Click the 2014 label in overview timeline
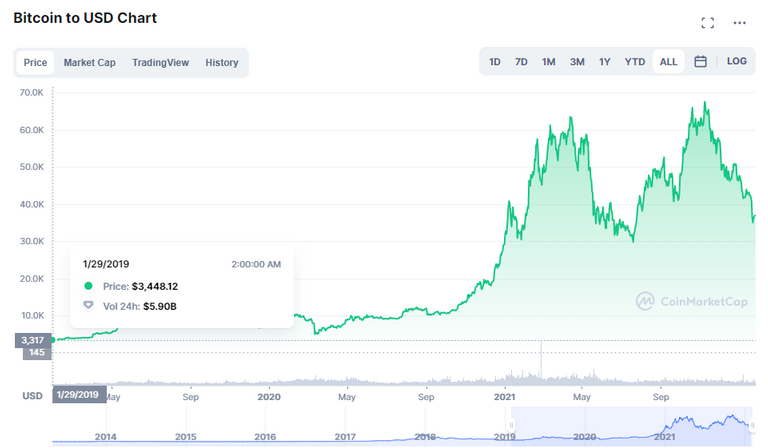The height and width of the screenshot is (448, 768). click(105, 437)
